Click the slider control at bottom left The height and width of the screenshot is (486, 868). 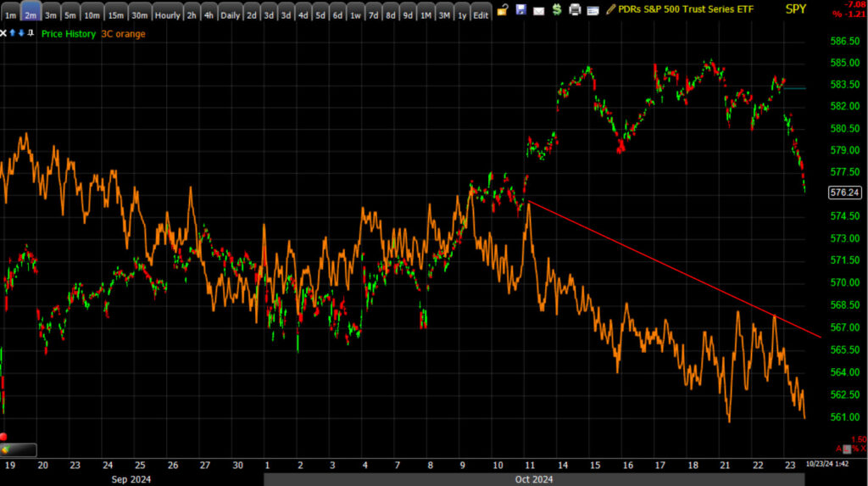[x=19, y=450]
